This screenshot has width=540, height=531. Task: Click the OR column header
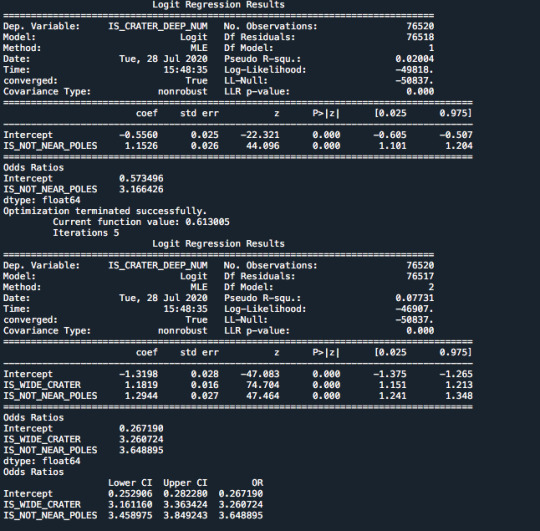pos(257,483)
